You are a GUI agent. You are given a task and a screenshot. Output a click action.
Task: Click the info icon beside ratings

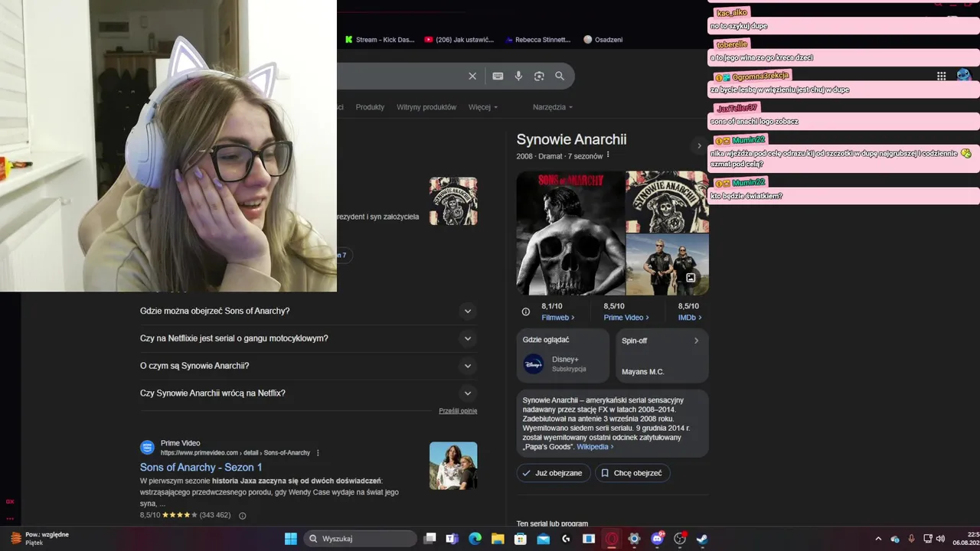525,311
